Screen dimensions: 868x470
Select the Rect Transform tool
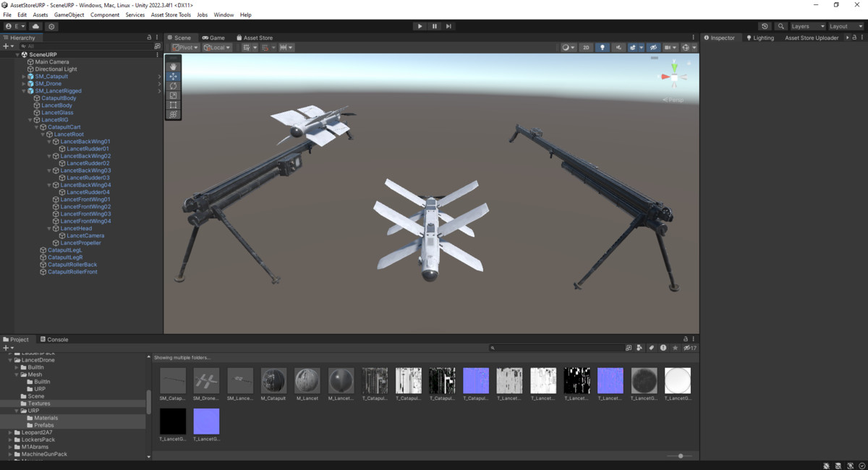click(x=174, y=106)
